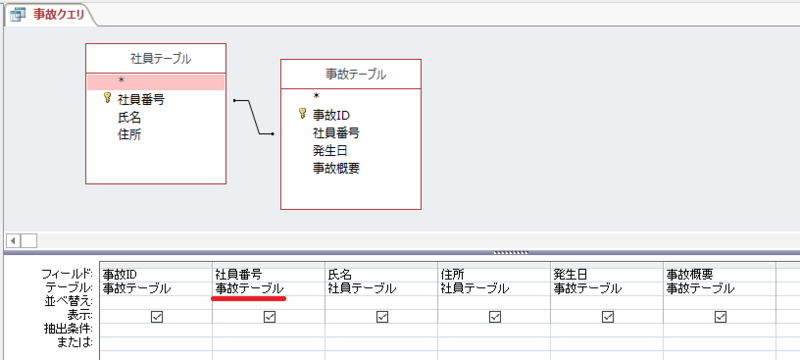
Task: Click the または row label
Action: (x=75, y=343)
